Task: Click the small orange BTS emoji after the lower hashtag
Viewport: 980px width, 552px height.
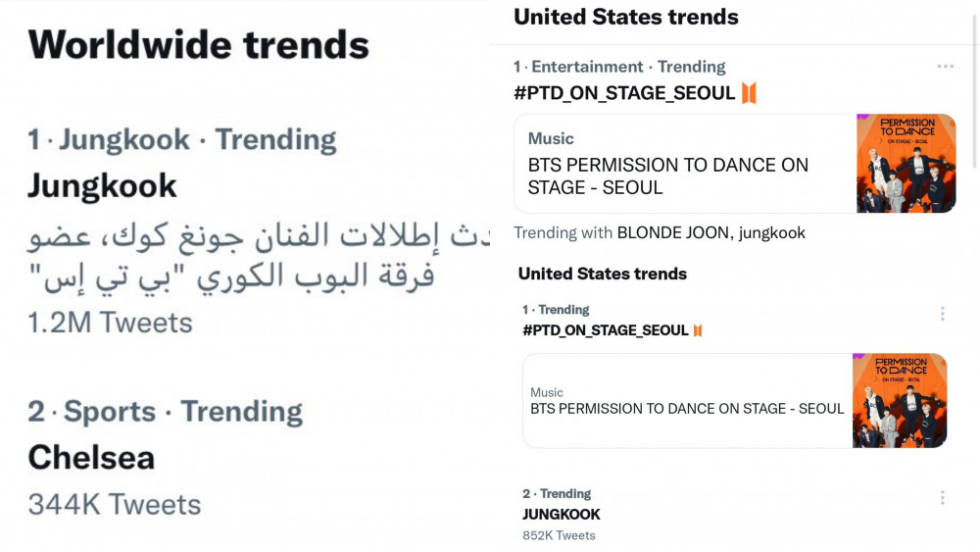Action: coord(698,330)
